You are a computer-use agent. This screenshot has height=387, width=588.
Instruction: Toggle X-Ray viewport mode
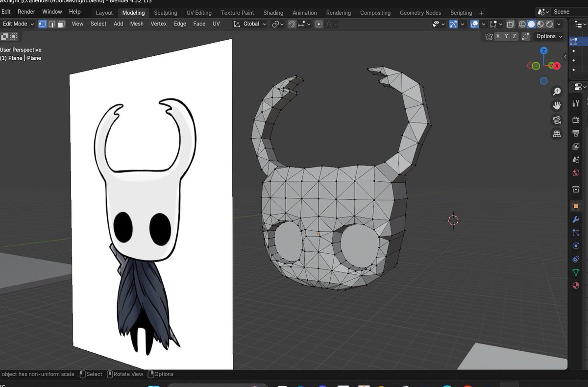tap(511, 24)
